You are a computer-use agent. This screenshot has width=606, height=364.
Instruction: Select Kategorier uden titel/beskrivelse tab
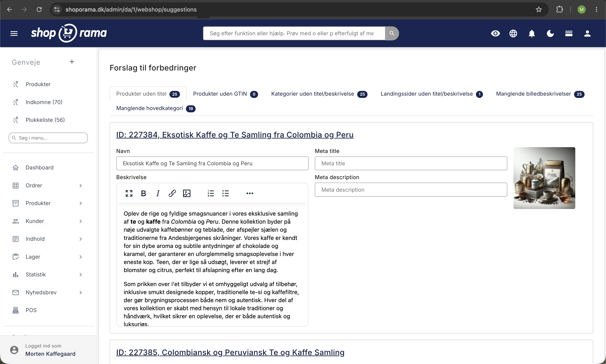pos(319,94)
